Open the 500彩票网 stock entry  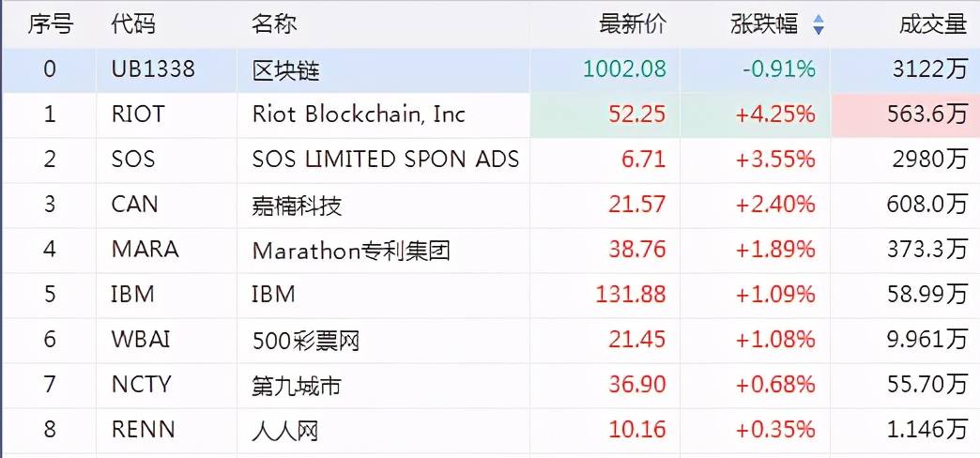[306, 341]
